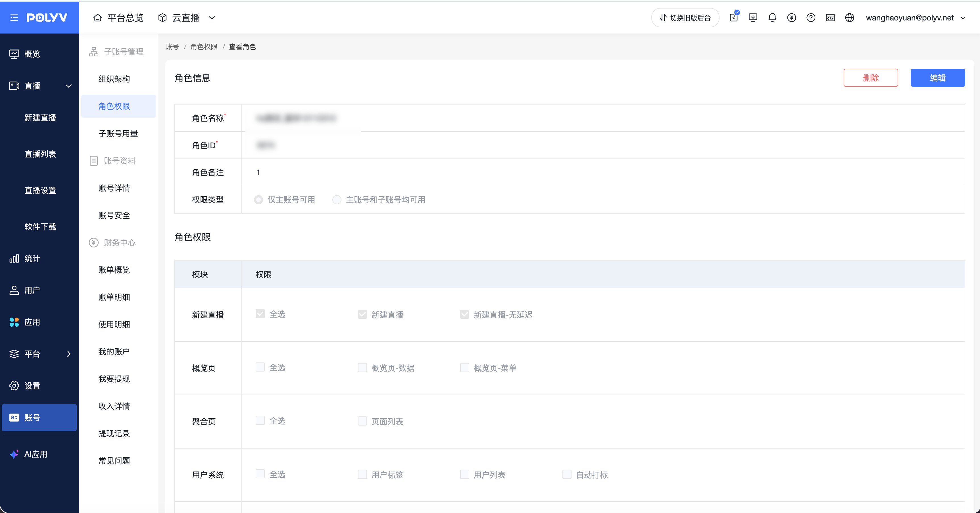Click the 子账号管理 organization icon
This screenshot has height=513, width=980.
pos(93,52)
